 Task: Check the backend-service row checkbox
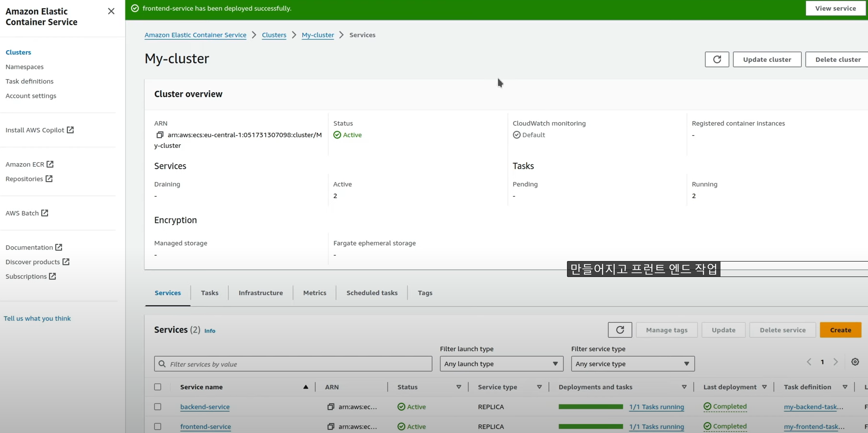coord(158,407)
